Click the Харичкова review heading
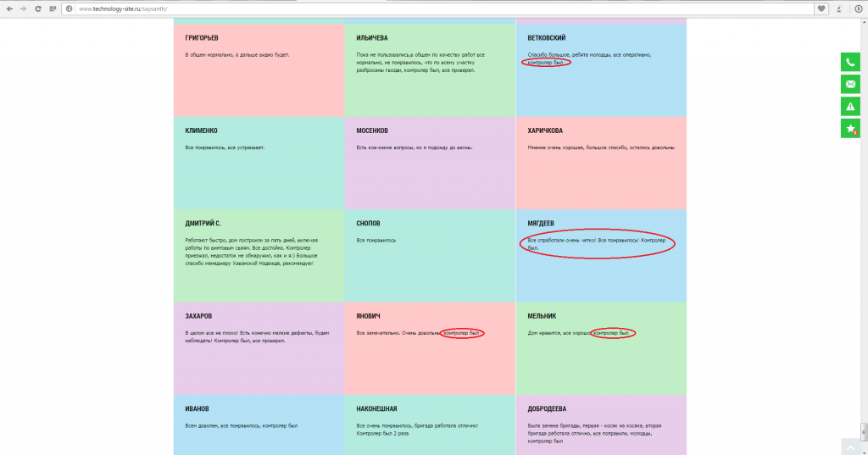868x455 pixels. coord(545,130)
